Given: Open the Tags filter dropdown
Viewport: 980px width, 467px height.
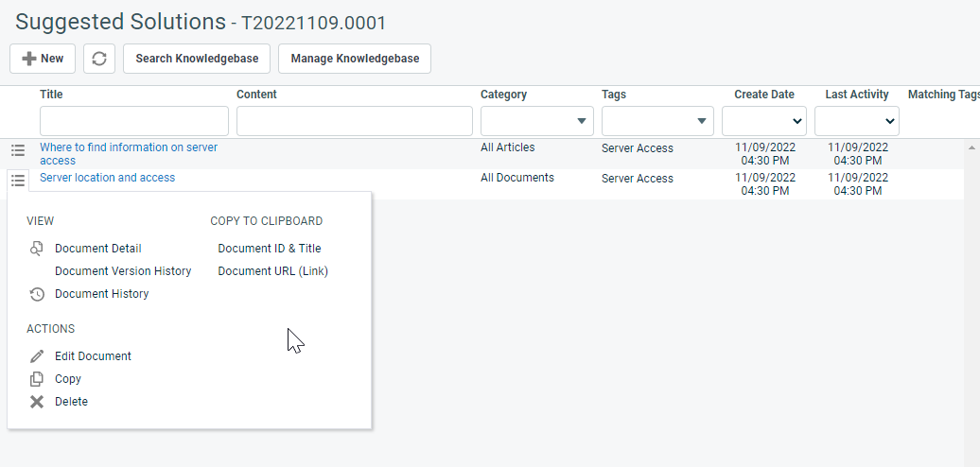Looking at the screenshot, I should point(701,121).
